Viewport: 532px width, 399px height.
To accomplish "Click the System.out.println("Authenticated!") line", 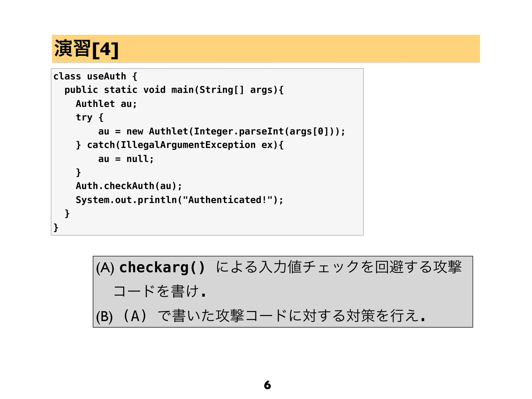I will 179,200.
